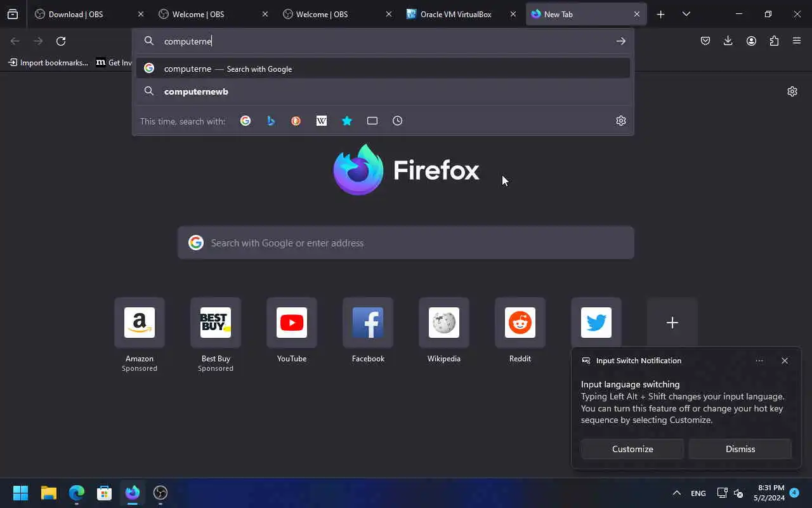Open Firefox View from the tab bar
The height and width of the screenshot is (508, 812).
13,14
